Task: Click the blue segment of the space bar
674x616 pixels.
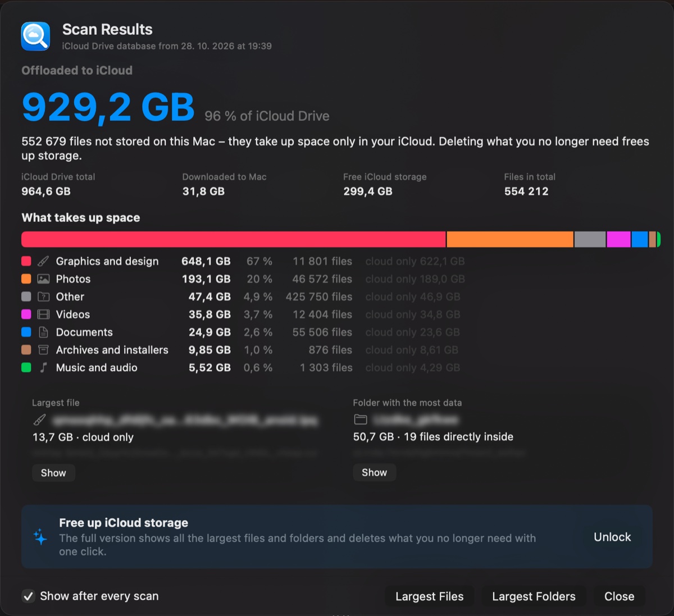Action: (x=640, y=239)
